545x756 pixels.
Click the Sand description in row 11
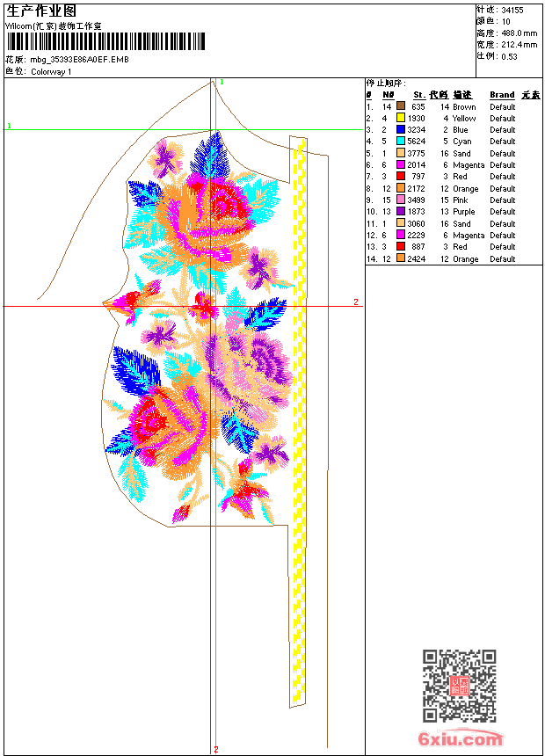coord(461,223)
